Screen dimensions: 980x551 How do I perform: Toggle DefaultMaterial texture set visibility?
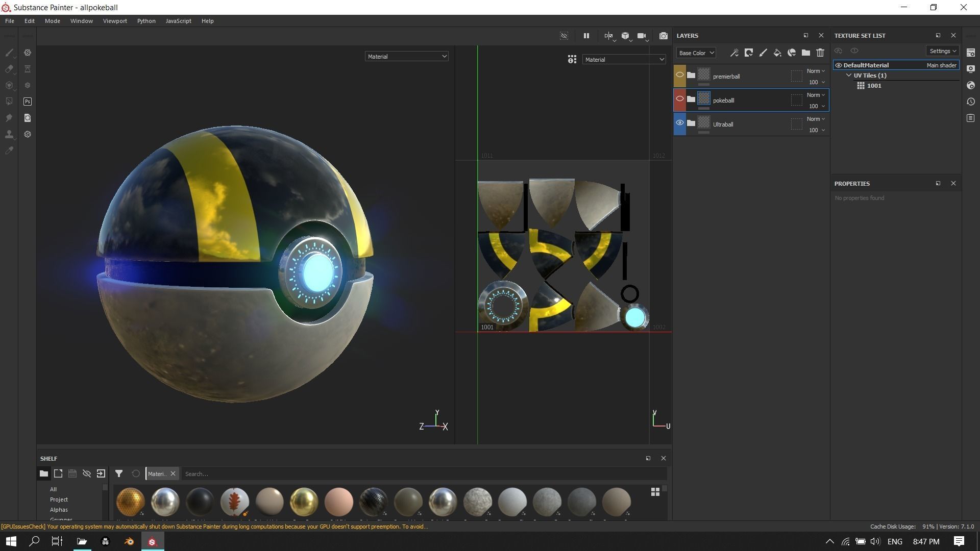coord(838,65)
